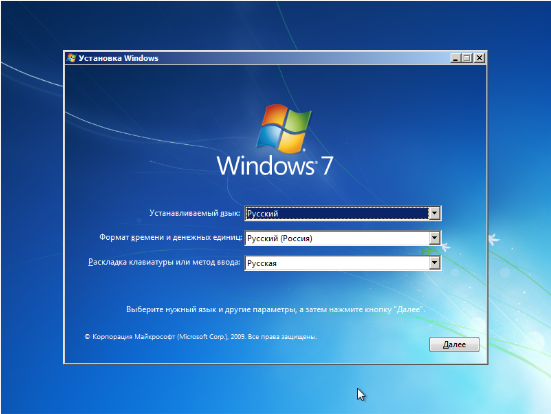Click the Устанавливаемый язык label
Viewport: 551px width, 414px height.
pyautogui.click(x=195, y=213)
